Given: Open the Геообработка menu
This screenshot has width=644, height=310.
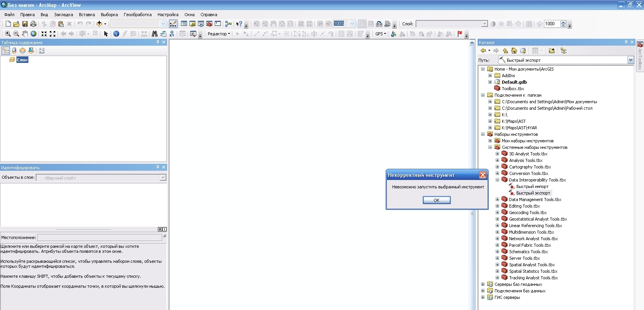Looking at the screenshot, I should (x=138, y=15).
